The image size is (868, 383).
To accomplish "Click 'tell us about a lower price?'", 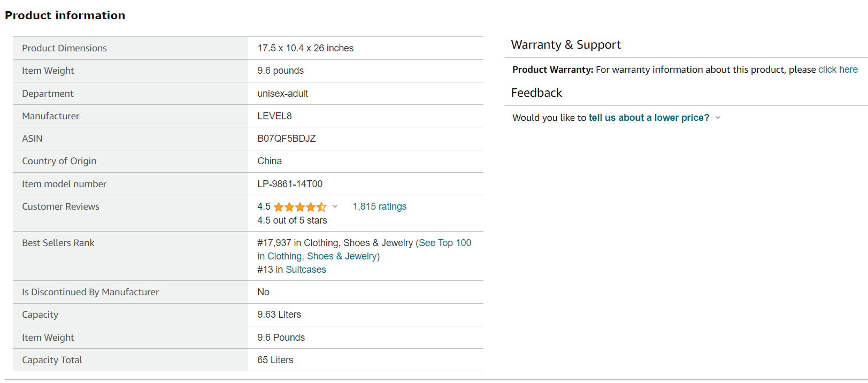I will (649, 118).
